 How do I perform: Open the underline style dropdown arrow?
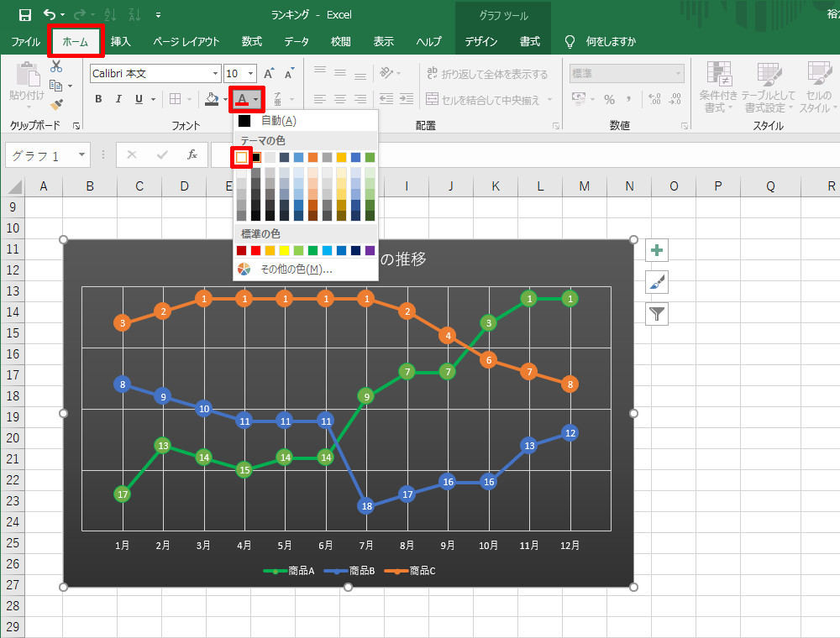[153, 99]
